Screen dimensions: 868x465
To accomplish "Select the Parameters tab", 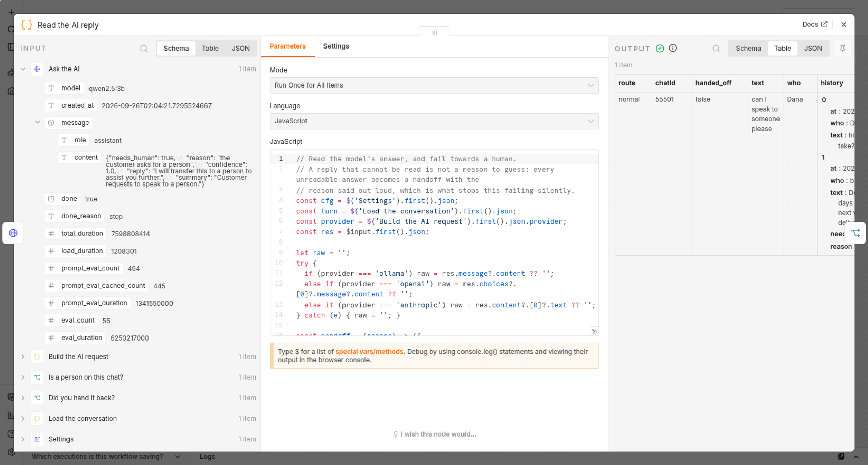I will pyautogui.click(x=288, y=46).
